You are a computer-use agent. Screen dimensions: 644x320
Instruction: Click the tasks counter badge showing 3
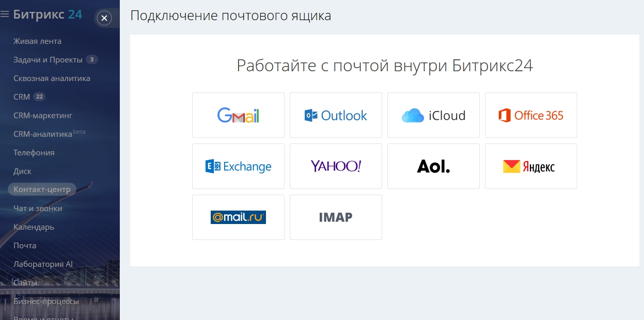92,60
